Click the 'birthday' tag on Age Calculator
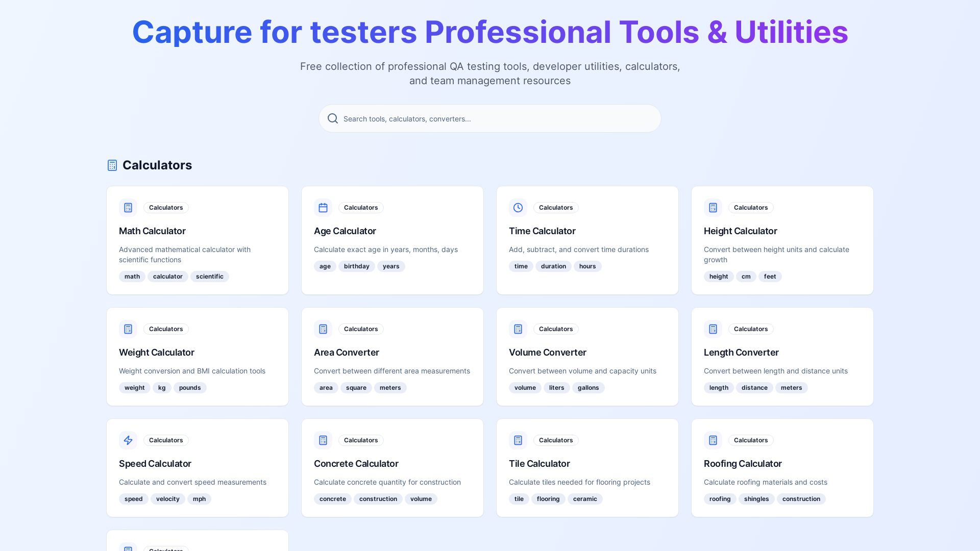The width and height of the screenshot is (980, 551). (356, 266)
